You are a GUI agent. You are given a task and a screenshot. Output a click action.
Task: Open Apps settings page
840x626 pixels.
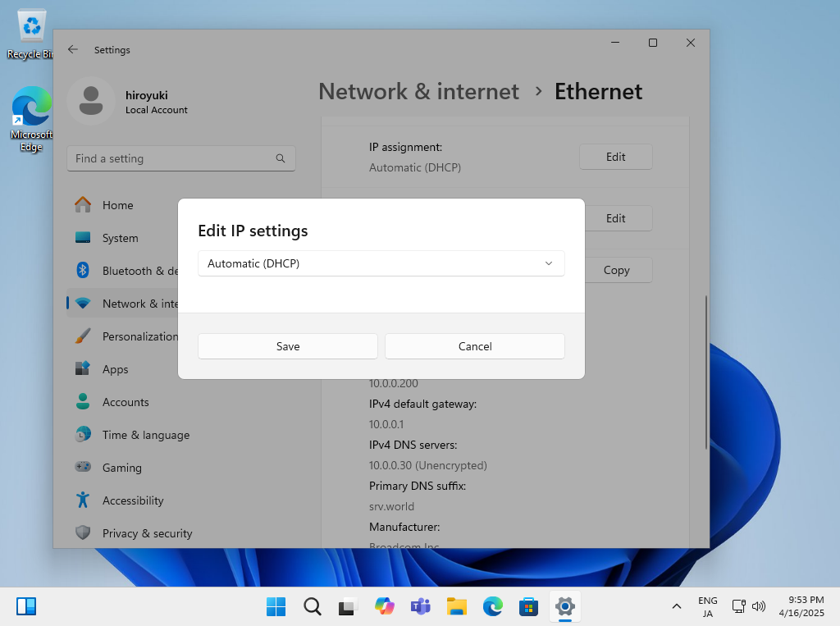pos(123,369)
